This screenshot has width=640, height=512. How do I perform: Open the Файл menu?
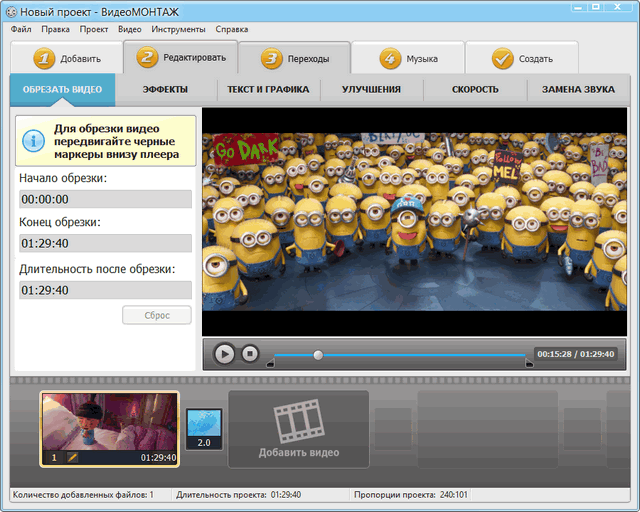point(21,29)
